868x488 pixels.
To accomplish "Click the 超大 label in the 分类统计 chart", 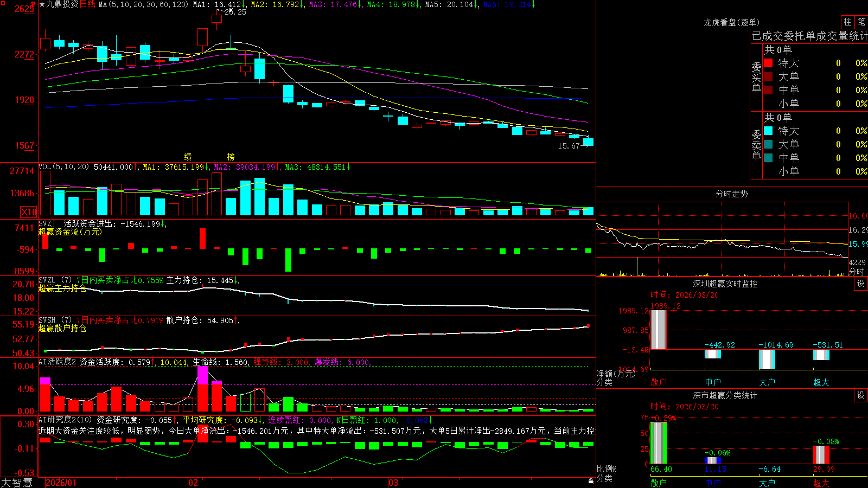I will 821,483.
